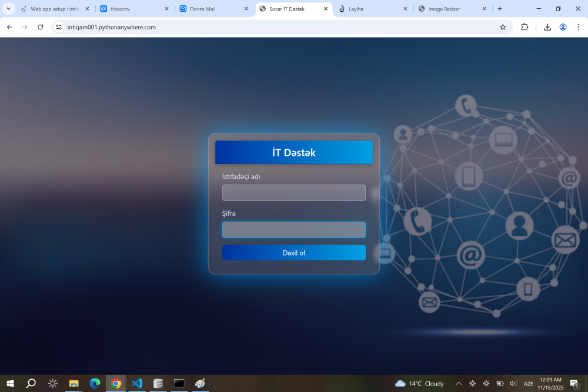Open the tab search dropdown arrow

coord(8,8)
